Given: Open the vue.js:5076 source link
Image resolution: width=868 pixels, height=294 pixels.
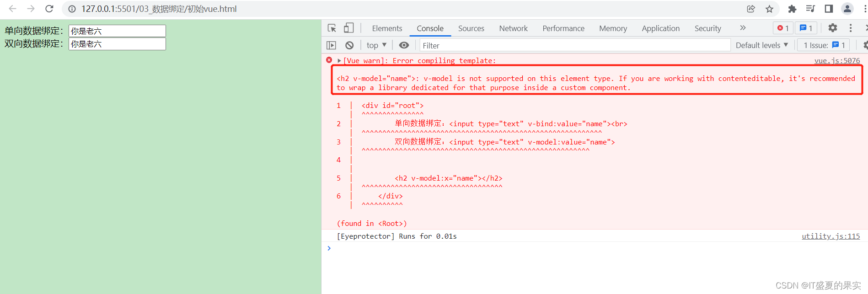Looking at the screenshot, I should pos(837,60).
